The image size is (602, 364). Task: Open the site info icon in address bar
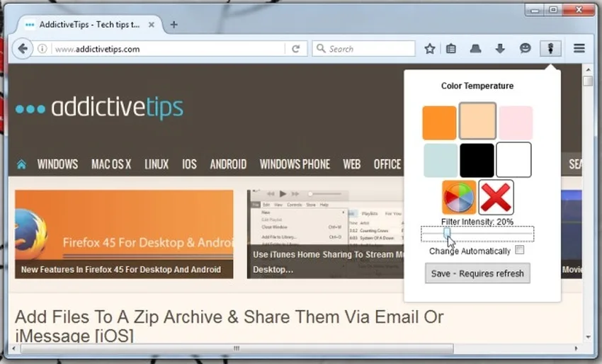[x=42, y=49]
